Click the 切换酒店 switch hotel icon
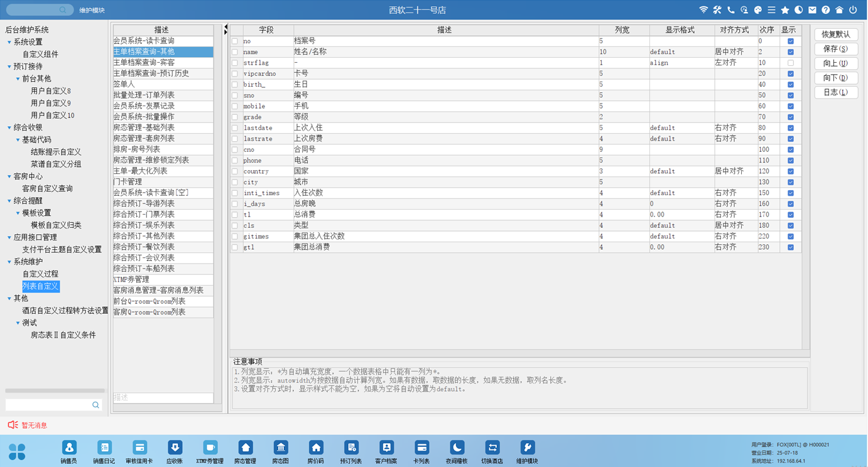This screenshot has height=467, width=868. tap(492, 448)
